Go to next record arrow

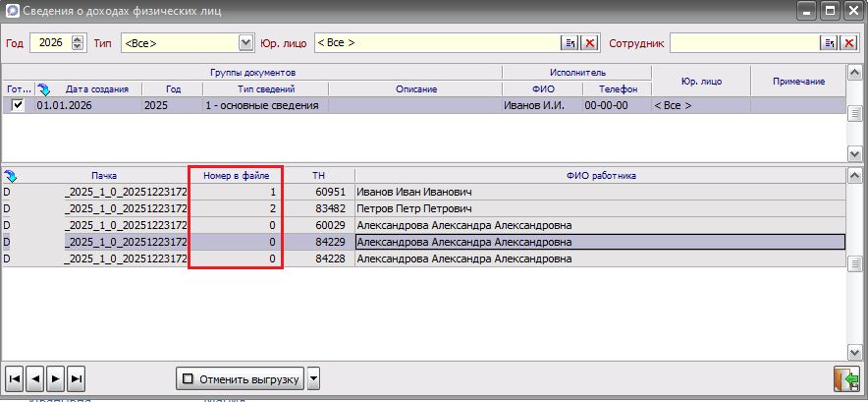(x=55, y=378)
